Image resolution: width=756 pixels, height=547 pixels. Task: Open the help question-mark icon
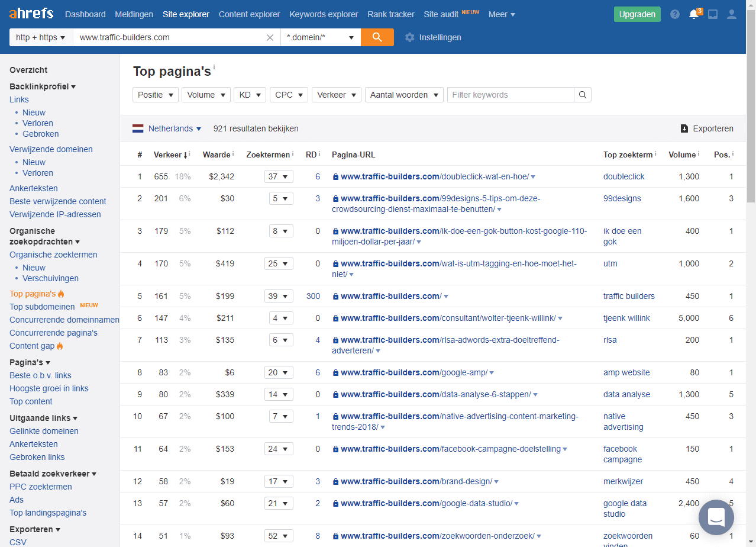(675, 14)
